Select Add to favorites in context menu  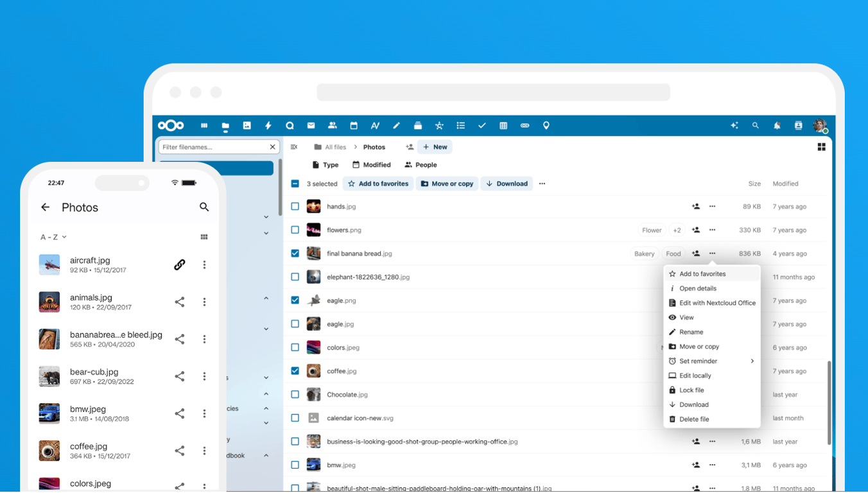704,273
